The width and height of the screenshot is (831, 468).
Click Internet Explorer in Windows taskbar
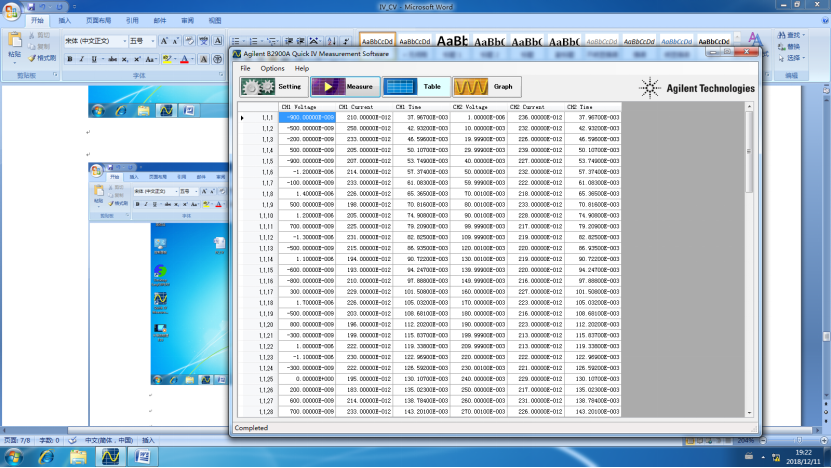pyautogui.click(x=46, y=456)
